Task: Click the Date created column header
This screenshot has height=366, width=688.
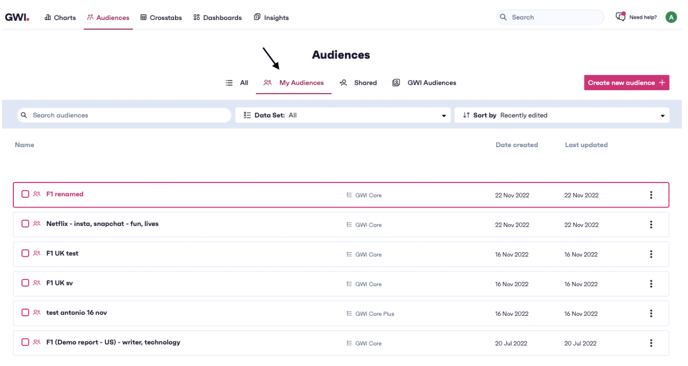Action: 517,145
